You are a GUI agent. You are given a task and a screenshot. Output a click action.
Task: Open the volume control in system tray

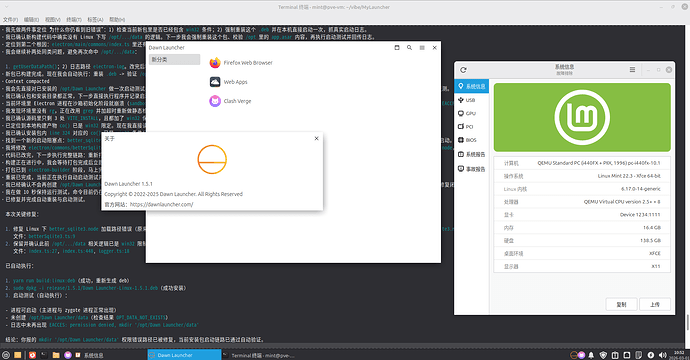pyautogui.click(x=663, y=355)
